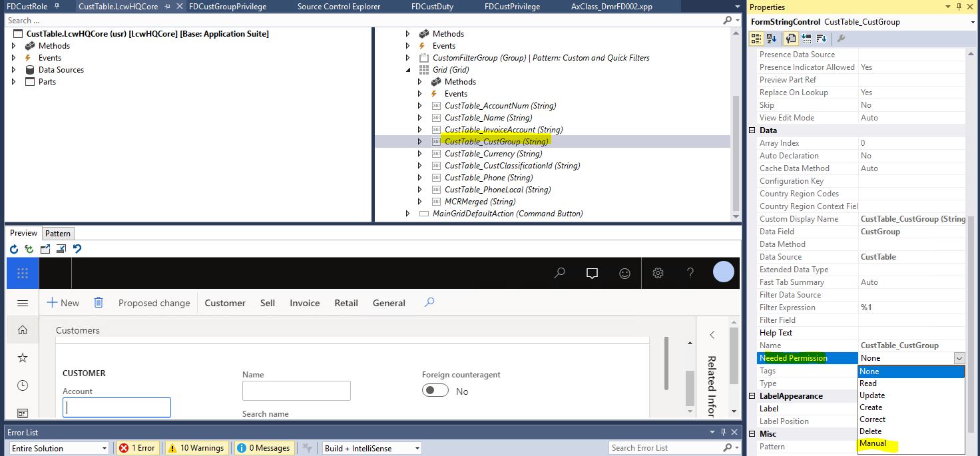The image size is (980, 456).
Task: Click the smiley feedback icon
Action: (x=624, y=273)
